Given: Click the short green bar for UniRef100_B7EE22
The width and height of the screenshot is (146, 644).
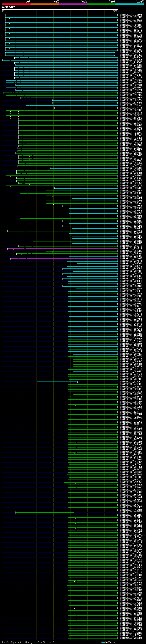Looking at the screenshot, I should click(x=45, y=512).
